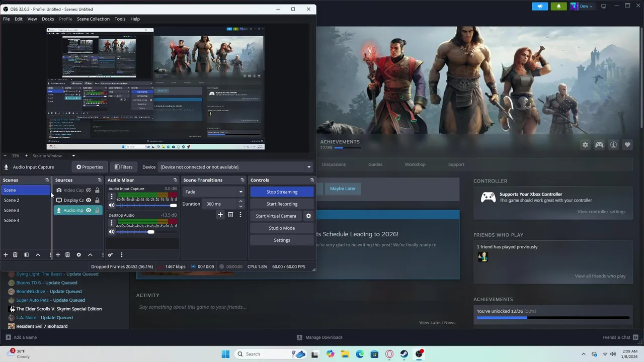Viewport: 644px width, 362px height.
Task: Add a new scene with plus icon
Action: point(6,255)
